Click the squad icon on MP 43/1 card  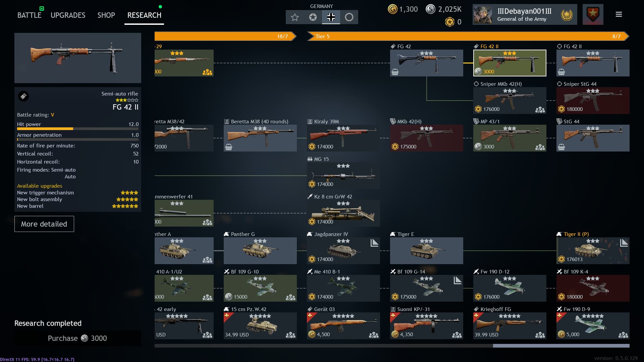tap(540, 147)
